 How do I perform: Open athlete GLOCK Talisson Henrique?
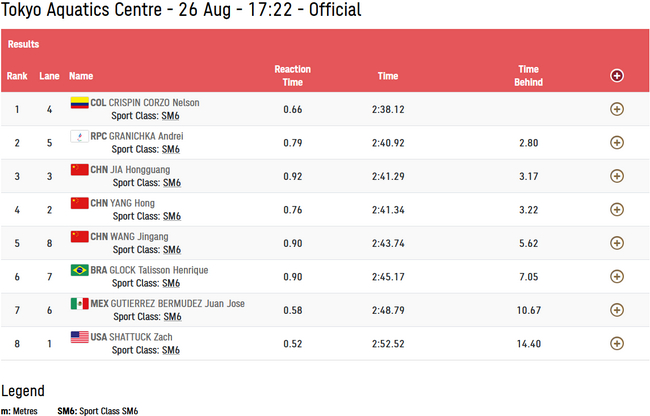coord(159,271)
